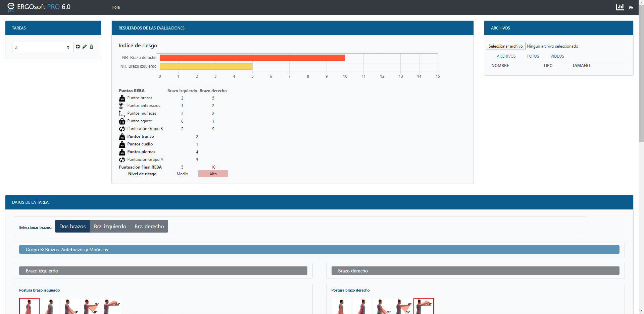The height and width of the screenshot is (314, 644).
Task: Click the cycle icon beside Puntuación Grupo B
Action: click(122, 129)
